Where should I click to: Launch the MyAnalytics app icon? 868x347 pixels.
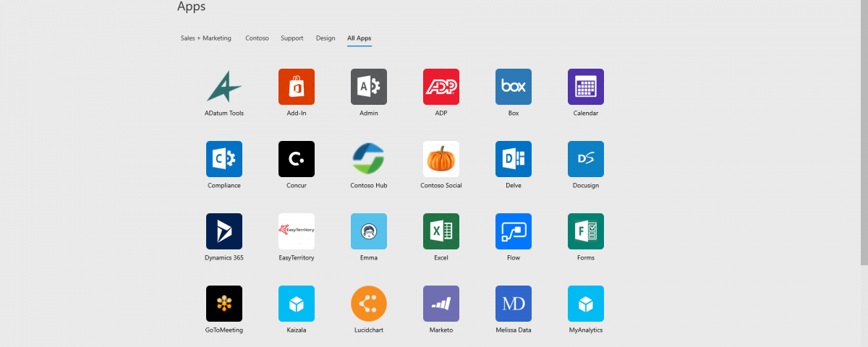586,304
